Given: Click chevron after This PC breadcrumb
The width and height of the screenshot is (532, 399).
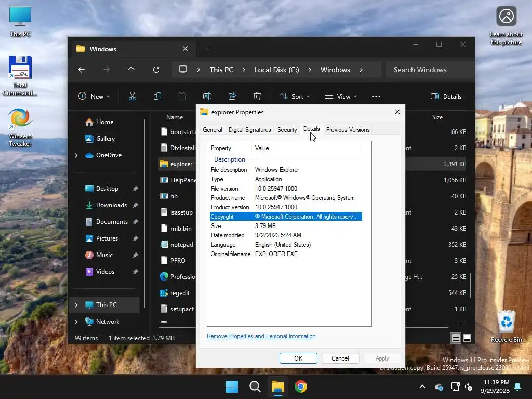Looking at the screenshot, I should pyautogui.click(x=244, y=70).
